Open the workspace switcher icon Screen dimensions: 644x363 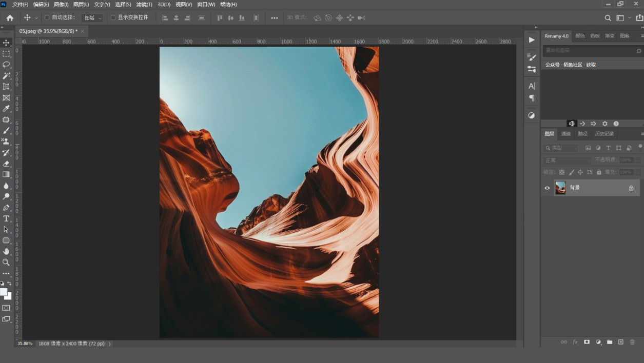tap(620, 18)
